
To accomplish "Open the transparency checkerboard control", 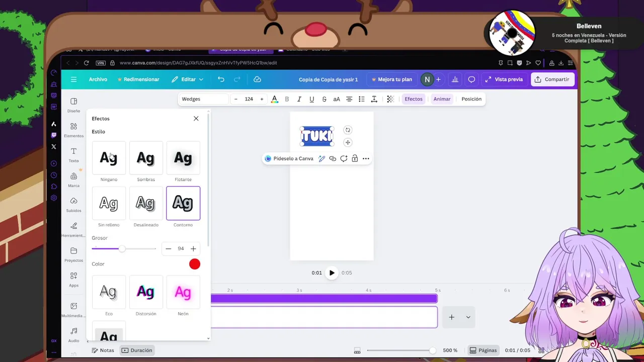I will point(390,99).
